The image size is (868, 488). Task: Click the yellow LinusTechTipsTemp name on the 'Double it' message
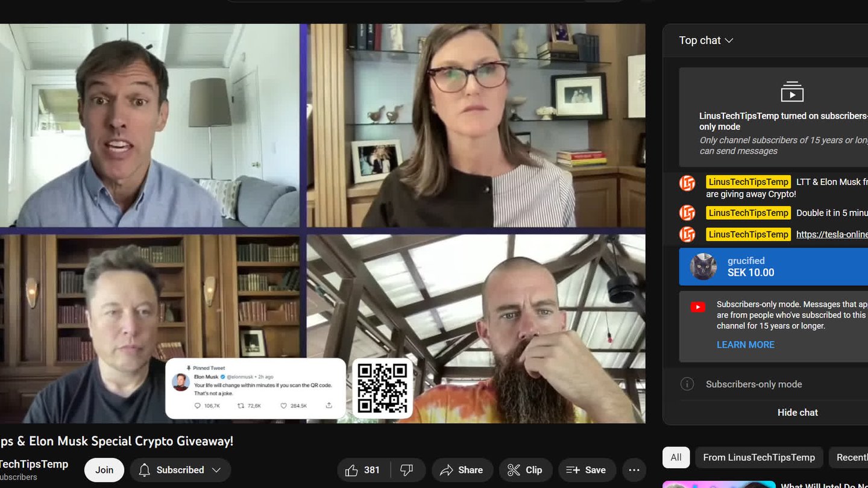(748, 213)
